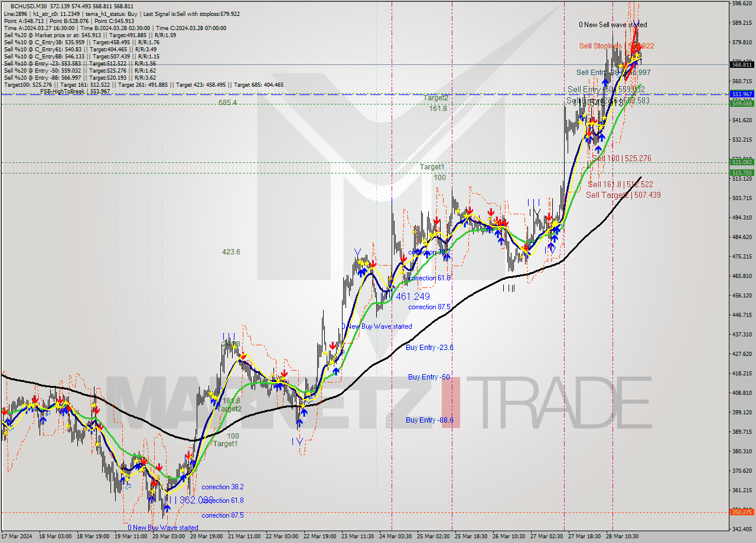
Task: Click the '19 Mar 11:00' time label
Action: (x=130, y=537)
